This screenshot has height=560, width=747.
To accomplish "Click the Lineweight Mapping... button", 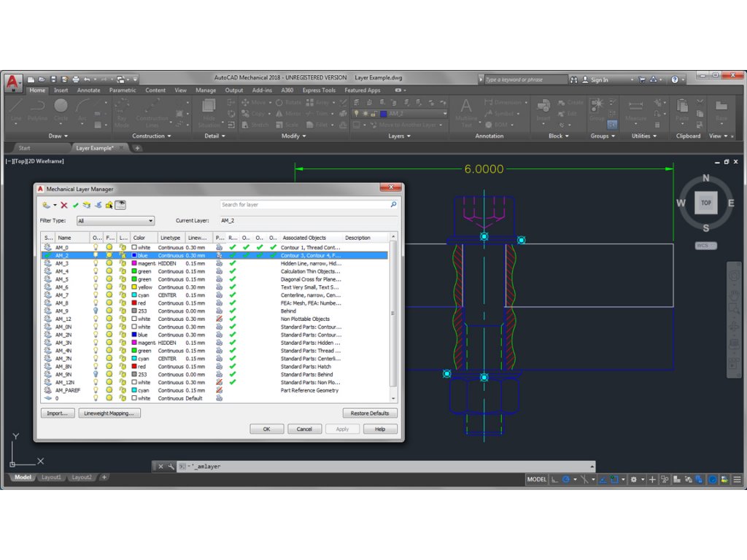I will 109,413.
